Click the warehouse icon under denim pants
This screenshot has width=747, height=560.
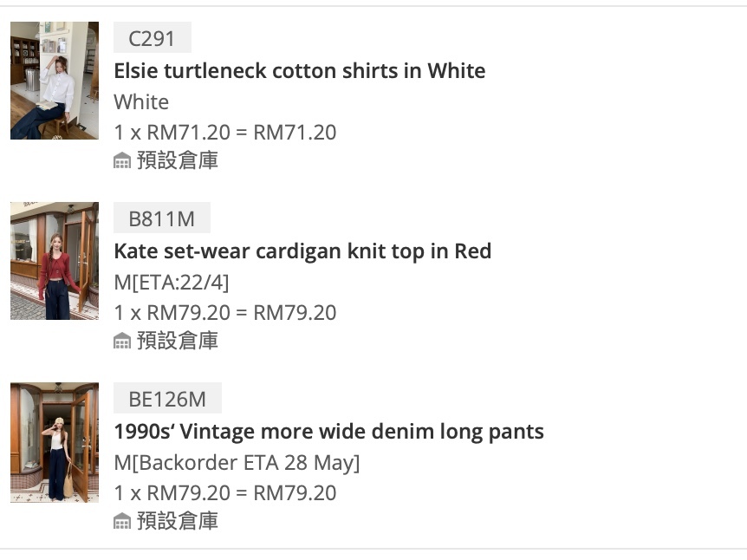122,521
